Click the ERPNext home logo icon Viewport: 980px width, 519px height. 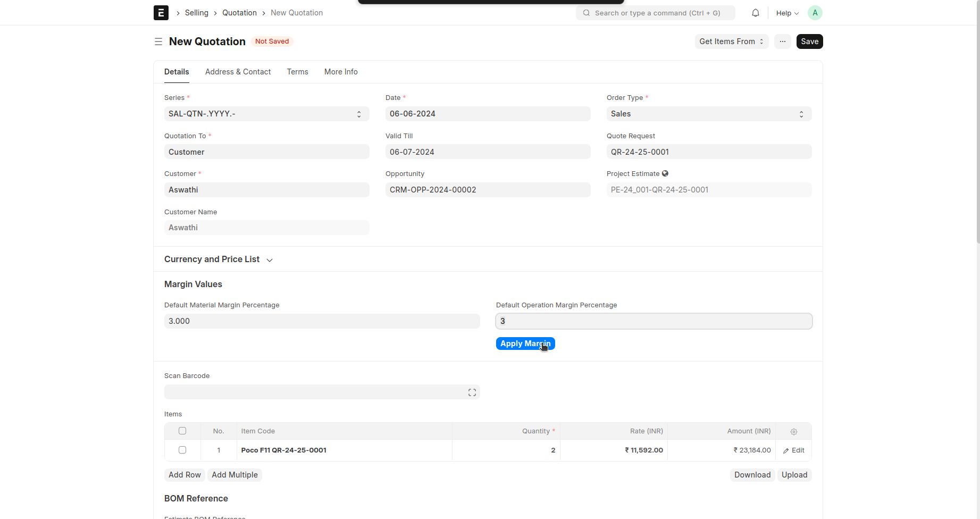tap(161, 13)
